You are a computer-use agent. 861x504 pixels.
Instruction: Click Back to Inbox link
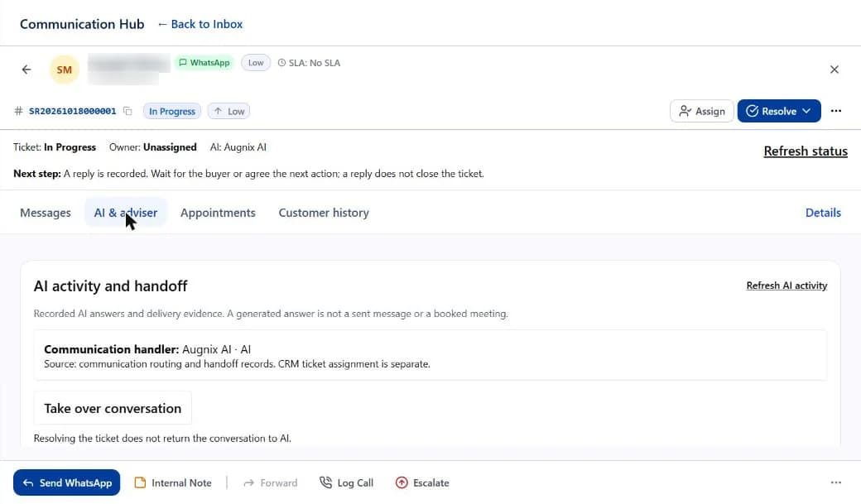200,24
